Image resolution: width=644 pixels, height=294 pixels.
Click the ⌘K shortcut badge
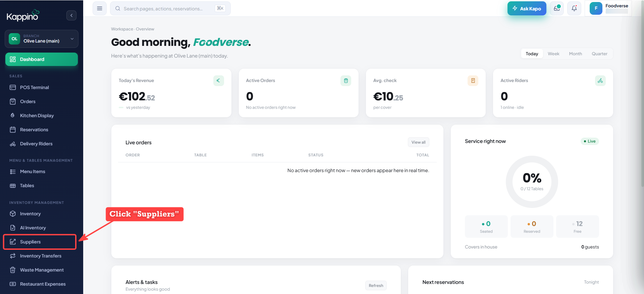tap(220, 8)
